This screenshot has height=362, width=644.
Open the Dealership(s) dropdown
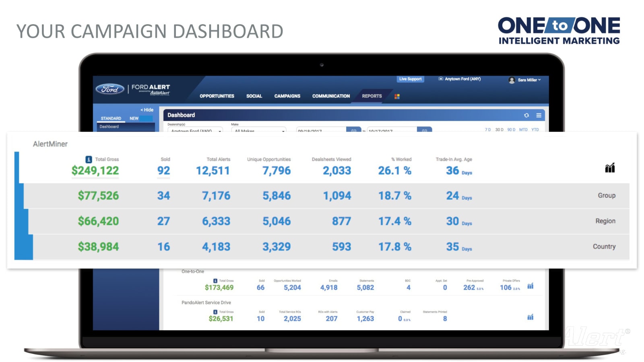pyautogui.click(x=195, y=130)
